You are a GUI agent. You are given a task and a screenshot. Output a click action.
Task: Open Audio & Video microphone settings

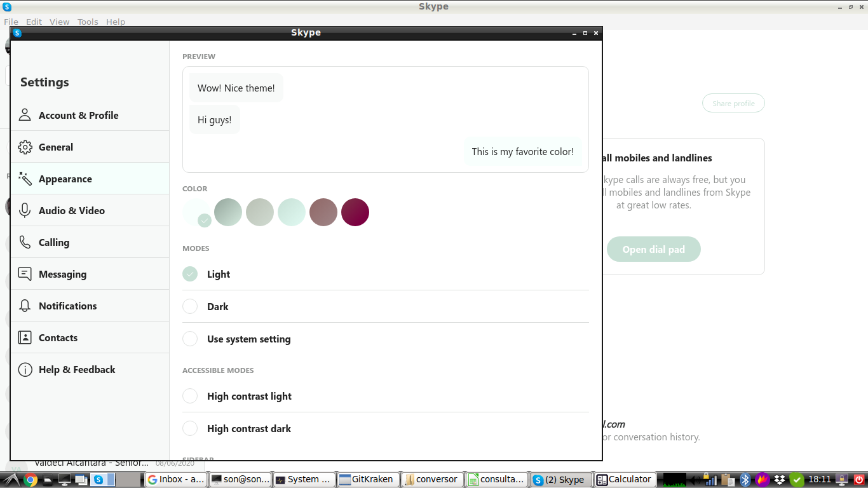(x=90, y=210)
